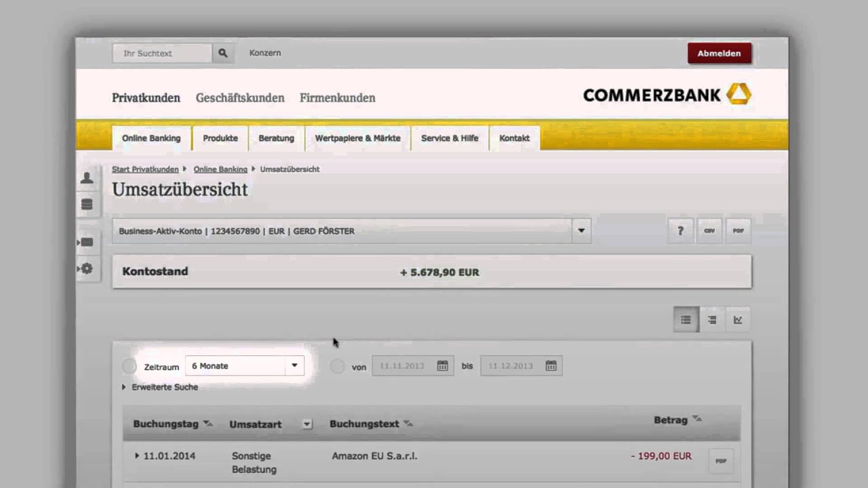
Task: Sort by Betrag column arrows
Action: tap(696, 419)
